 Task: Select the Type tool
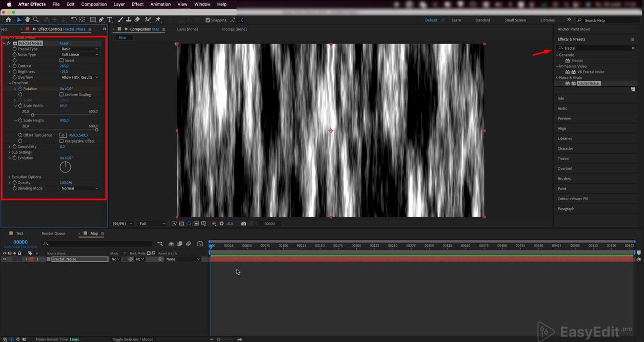tap(109, 20)
